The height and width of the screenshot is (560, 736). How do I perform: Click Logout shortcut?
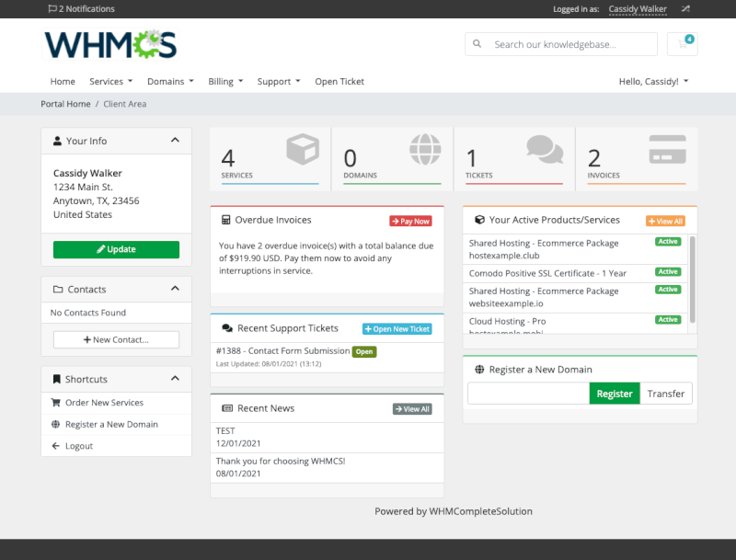117,446
